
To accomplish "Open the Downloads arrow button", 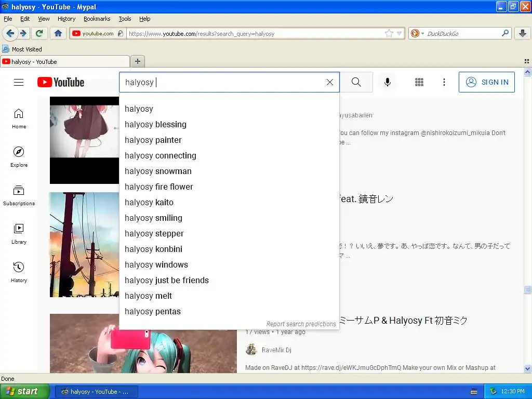I will (523, 33).
